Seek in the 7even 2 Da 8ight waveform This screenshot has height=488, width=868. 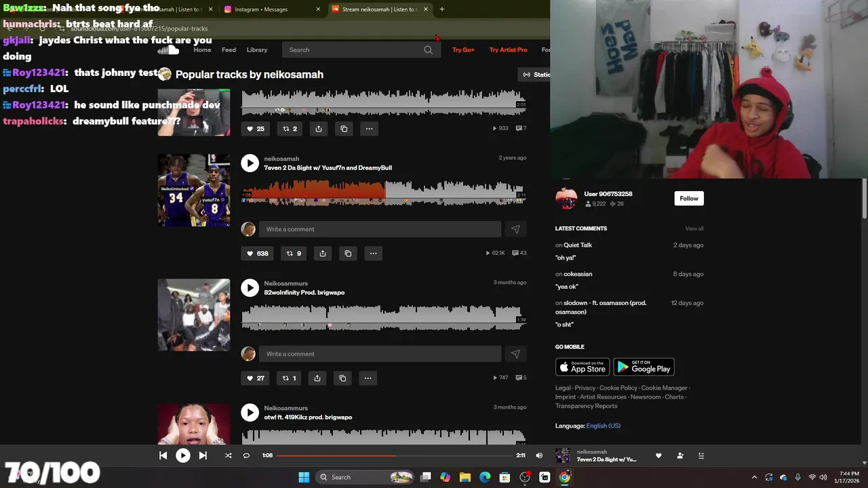click(x=383, y=192)
